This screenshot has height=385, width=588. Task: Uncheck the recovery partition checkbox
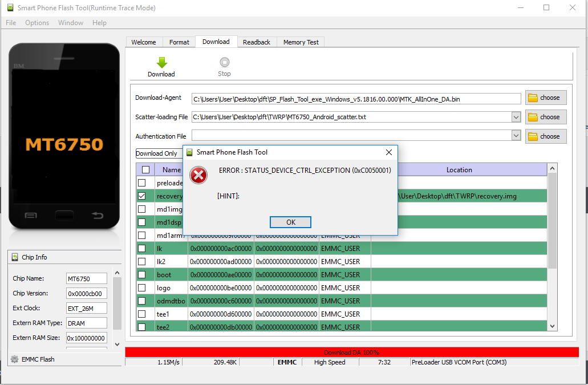pyautogui.click(x=142, y=196)
